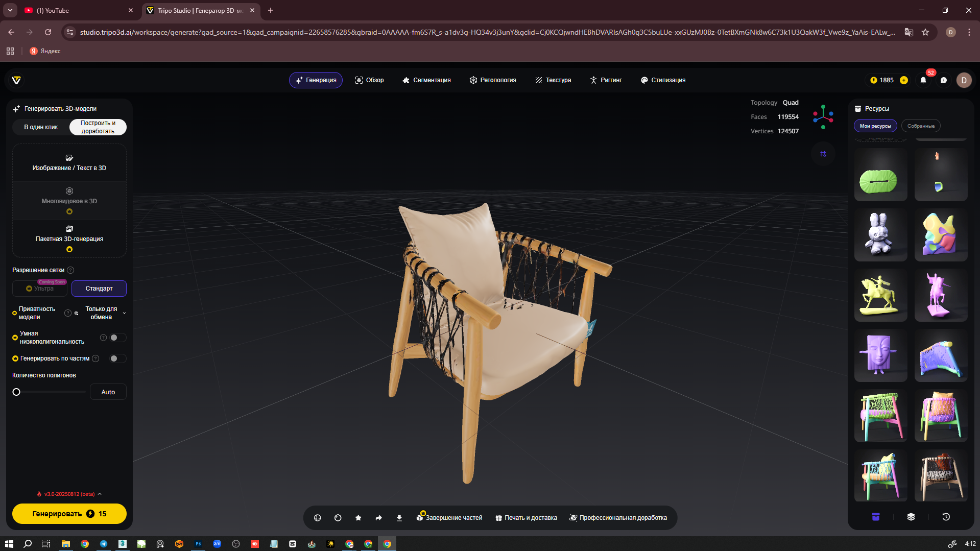Open Telegram from the taskbar
This screenshot has height=551, width=980.
pyautogui.click(x=104, y=544)
